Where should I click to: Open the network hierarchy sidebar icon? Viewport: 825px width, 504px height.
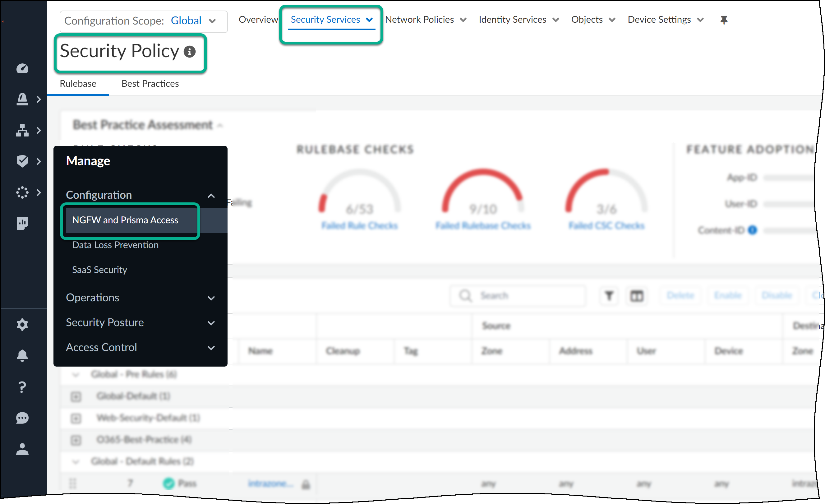(22, 130)
